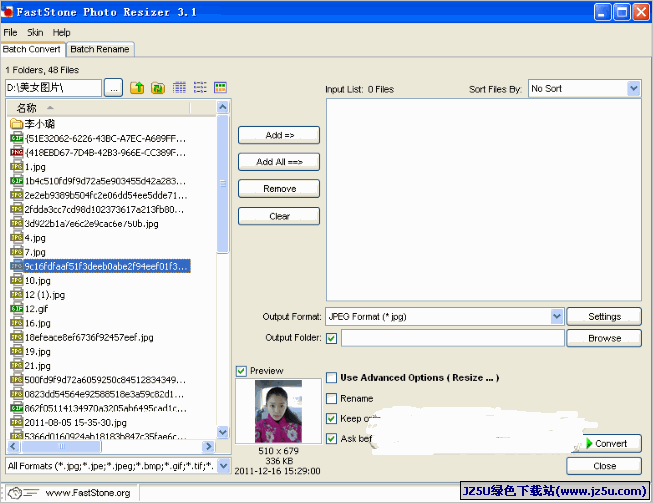
Task: Select 3d922b1a7e6c2e9cac6e750b.jpg file
Action: (x=91, y=224)
